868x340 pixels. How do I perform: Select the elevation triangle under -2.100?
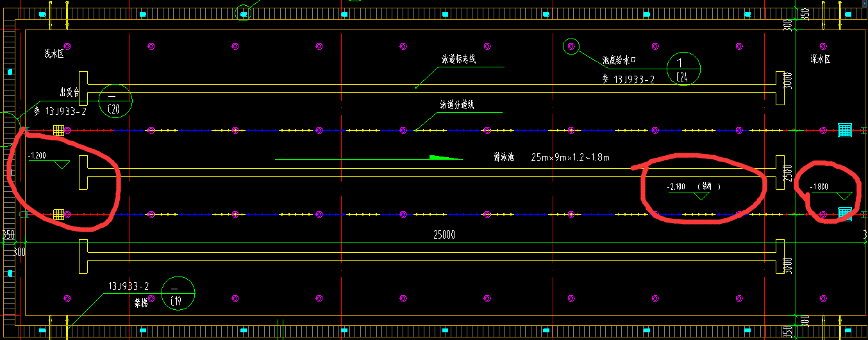pos(701,196)
